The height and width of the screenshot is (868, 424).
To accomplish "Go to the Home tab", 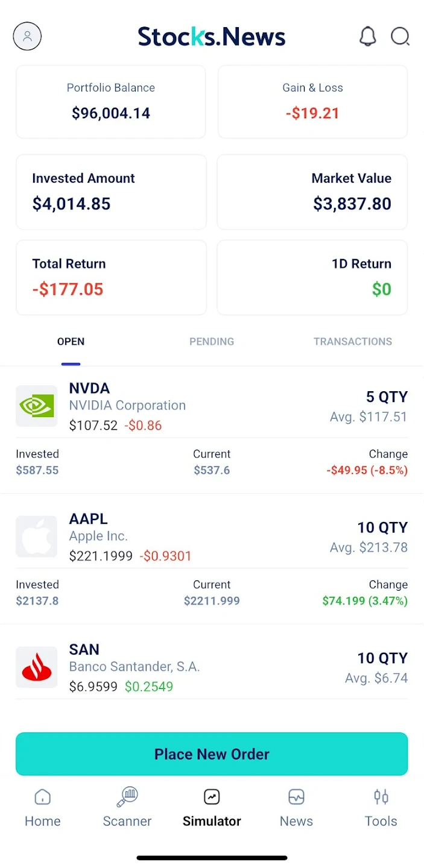I will [x=43, y=808].
